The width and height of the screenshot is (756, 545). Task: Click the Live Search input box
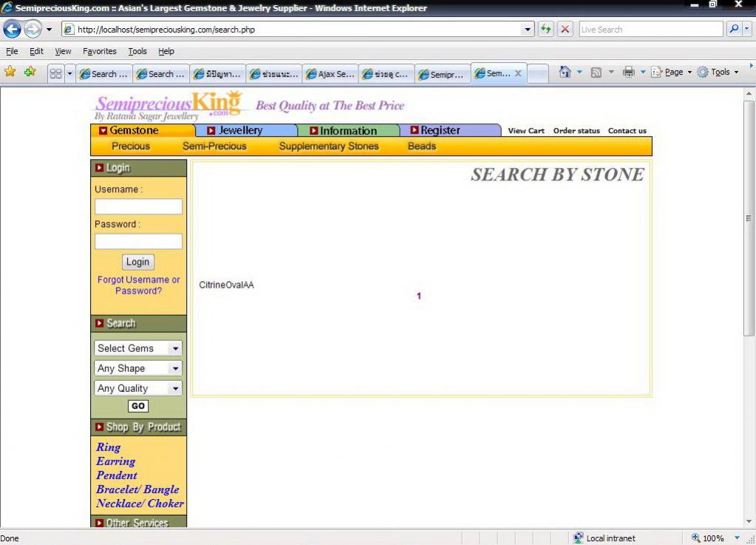651,30
